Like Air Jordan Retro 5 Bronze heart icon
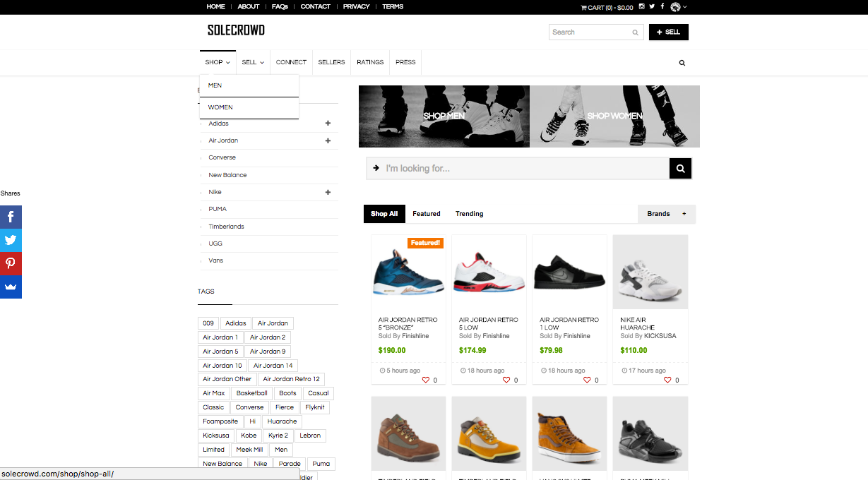Viewport: 868px width, 480px height. click(426, 380)
